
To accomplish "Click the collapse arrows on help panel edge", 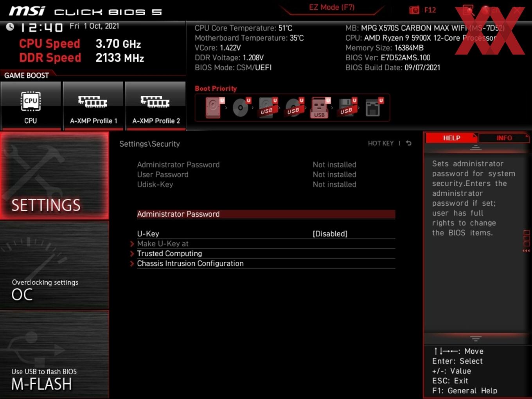I will (x=527, y=251).
